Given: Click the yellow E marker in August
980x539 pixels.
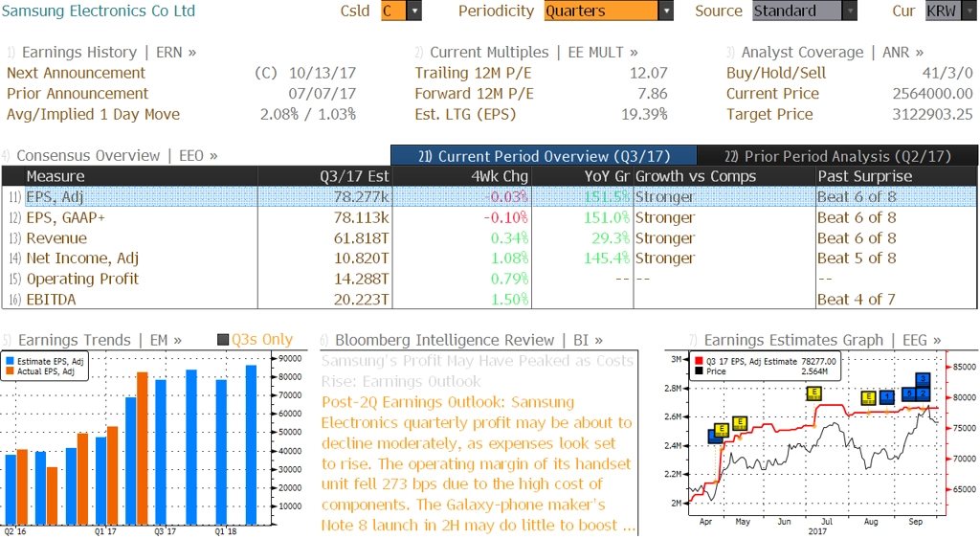Looking at the screenshot, I should pos(868,397).
